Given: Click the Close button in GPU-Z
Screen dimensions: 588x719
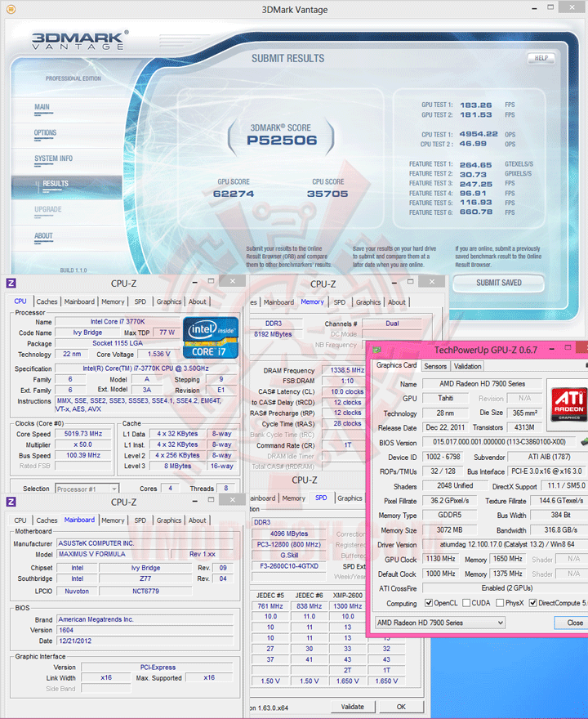Looking at the screenshot, I should pyautogui.click(x=572, y=623).
